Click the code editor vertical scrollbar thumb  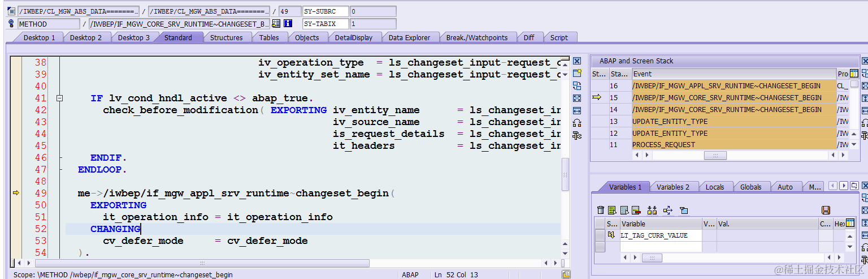tap(565, 174)
